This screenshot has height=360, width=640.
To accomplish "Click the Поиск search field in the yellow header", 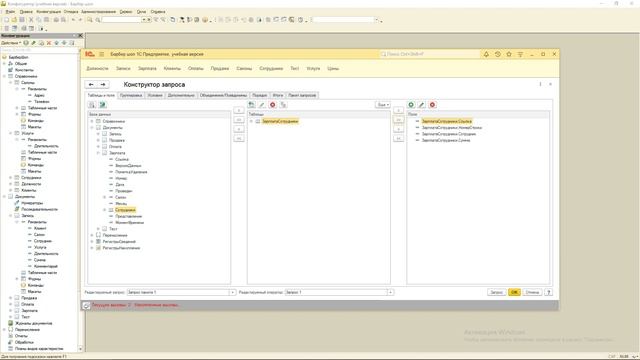I will 429,54.
